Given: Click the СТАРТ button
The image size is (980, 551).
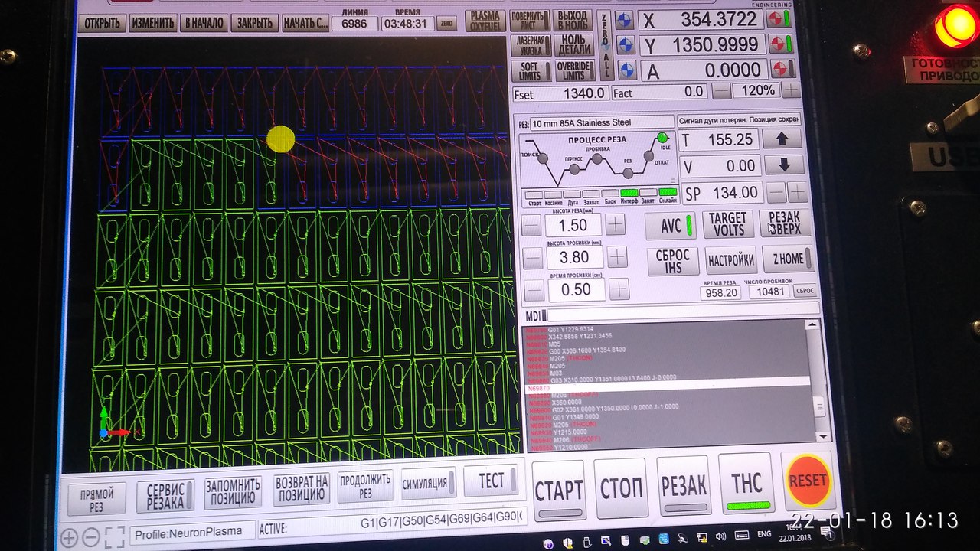Looking at the screenshot, I should [x=559, y=490].
